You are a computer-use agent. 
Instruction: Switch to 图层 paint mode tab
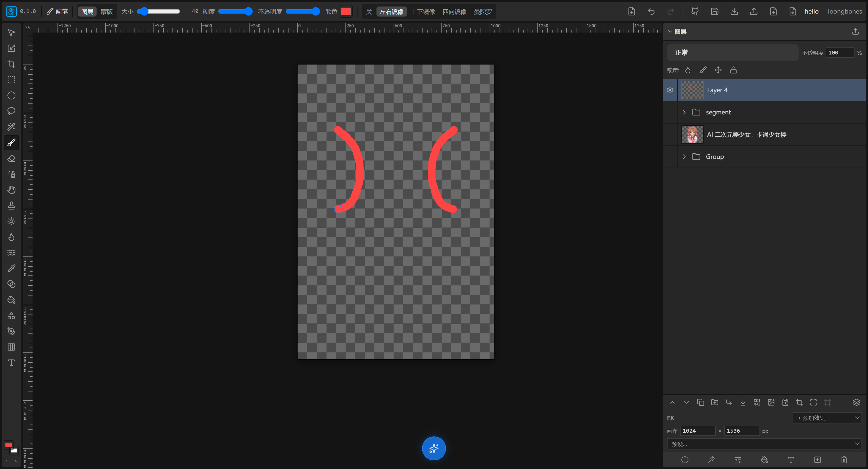tap(87, 11)
